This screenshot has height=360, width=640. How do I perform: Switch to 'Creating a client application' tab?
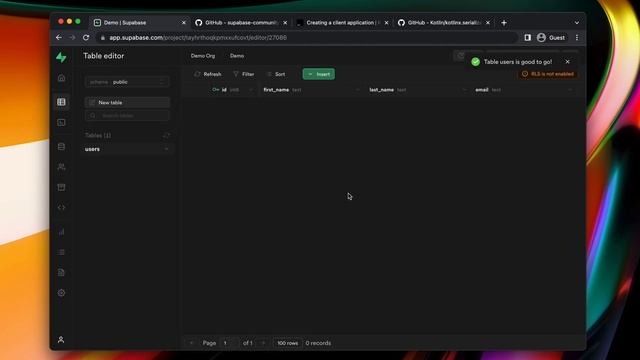(x=342, y=23)
